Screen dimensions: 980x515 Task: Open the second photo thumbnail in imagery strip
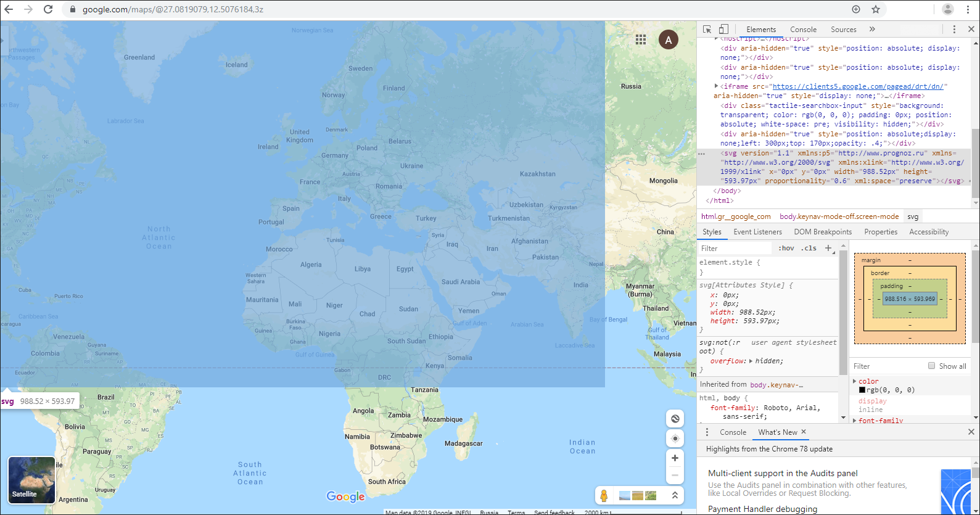[638, 495]
